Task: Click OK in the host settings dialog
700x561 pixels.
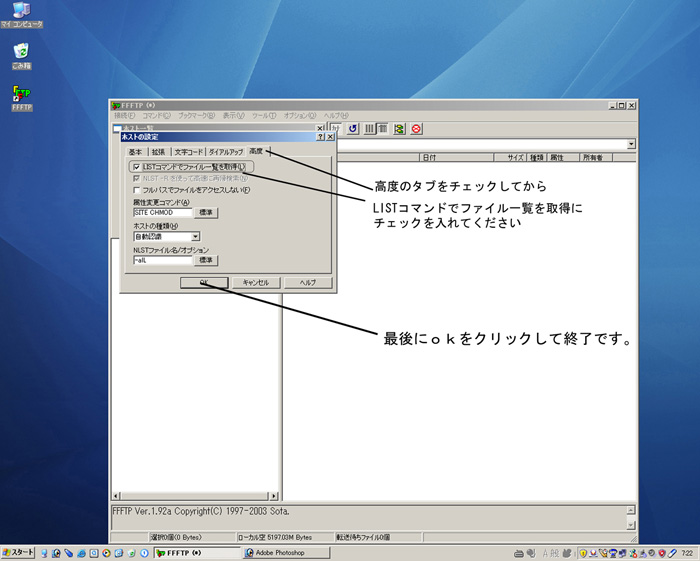Action: coord(204,283)
